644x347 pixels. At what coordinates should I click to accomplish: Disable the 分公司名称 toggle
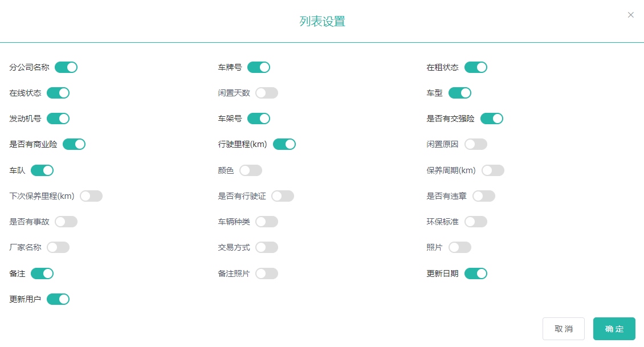[66, 67]
